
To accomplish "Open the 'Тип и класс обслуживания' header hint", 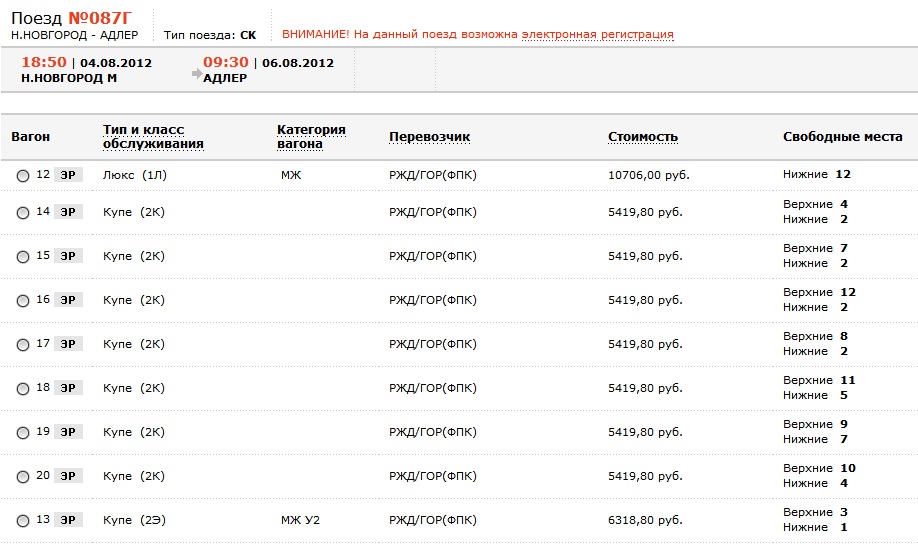I will pos(153,137).
